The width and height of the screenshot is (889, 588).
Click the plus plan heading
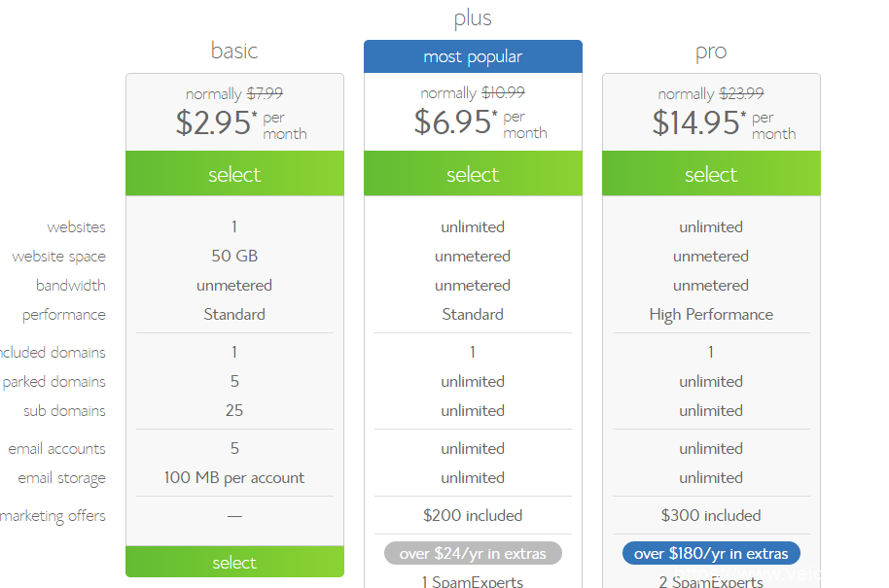coord(473,18)
